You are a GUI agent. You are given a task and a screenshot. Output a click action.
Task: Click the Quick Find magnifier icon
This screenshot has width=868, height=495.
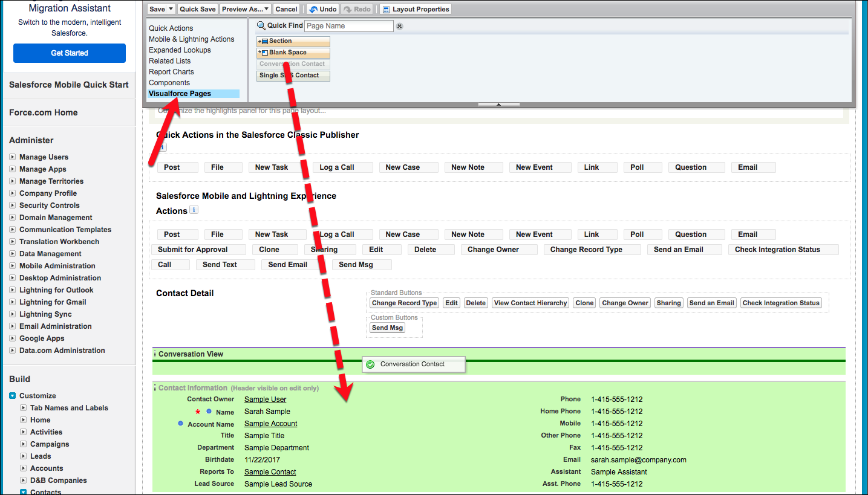click(x=261, y=25)
